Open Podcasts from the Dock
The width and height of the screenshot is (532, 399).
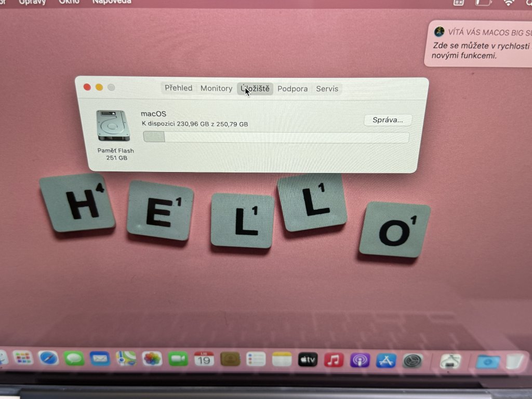(x=360, y=361)
